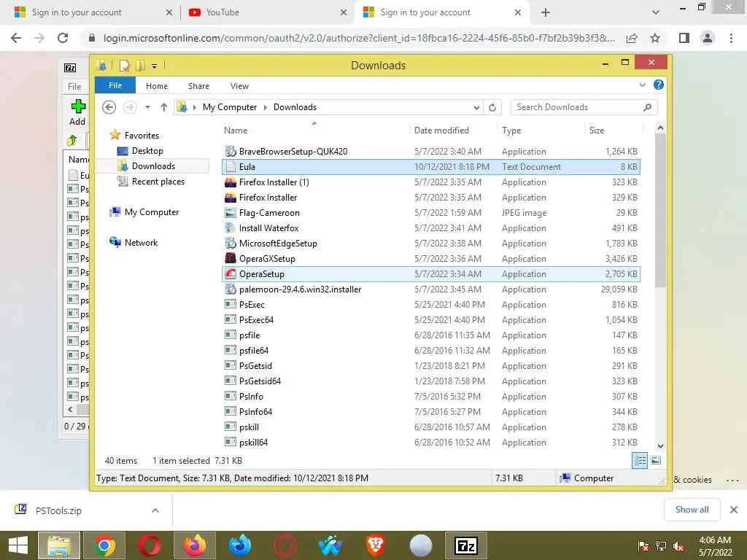Select My Computer in navigation pane

click(x=151, y=212)
